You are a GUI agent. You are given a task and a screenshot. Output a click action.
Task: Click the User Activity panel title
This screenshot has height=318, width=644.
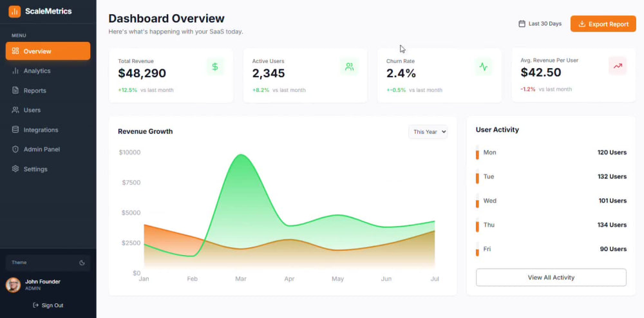[x=497, y=129]
